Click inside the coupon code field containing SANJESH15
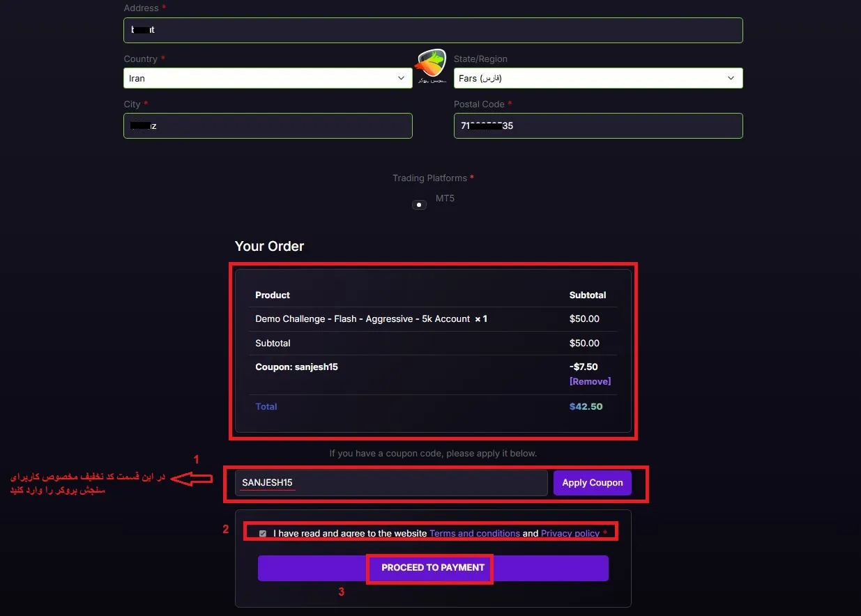The height and width of the screenshot is (616, 861). pyautogui.click(x=390, y=482)
